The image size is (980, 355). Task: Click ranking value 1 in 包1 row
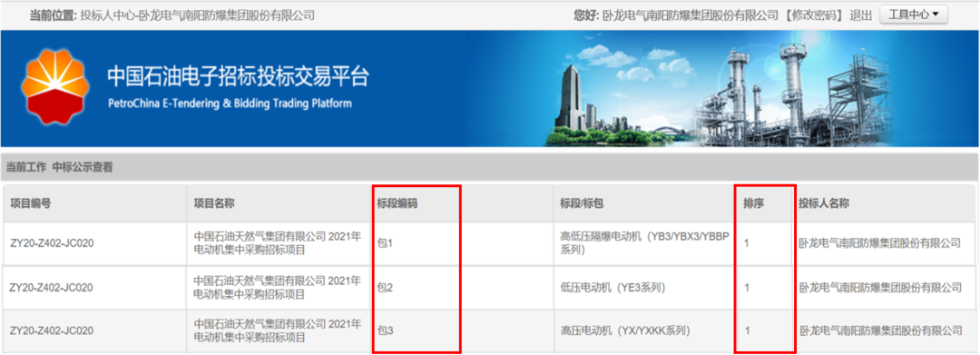[x=746, y=243]
